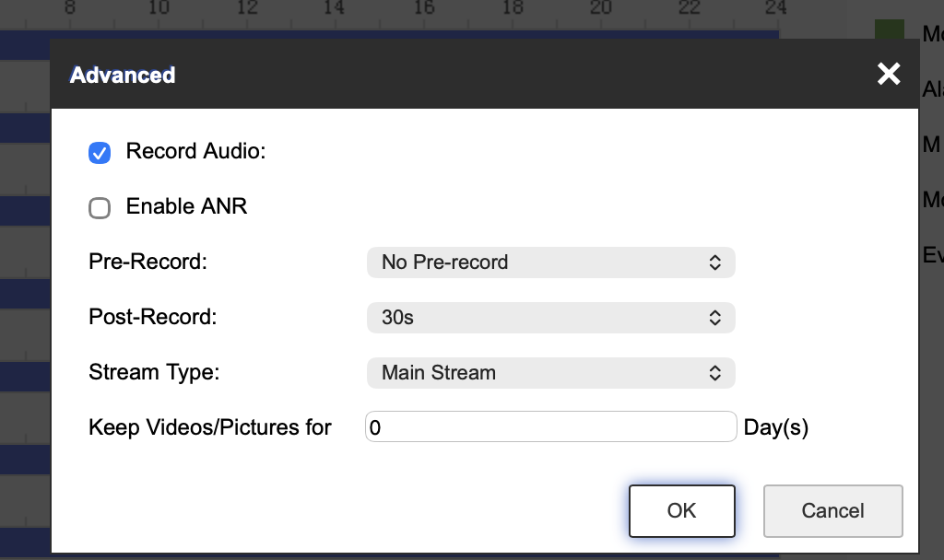This screenshot has height=560, width=944.
Task: Click the chevron icon on Stream Type selector
Action: pyautogui.click(x=715, y=373)
